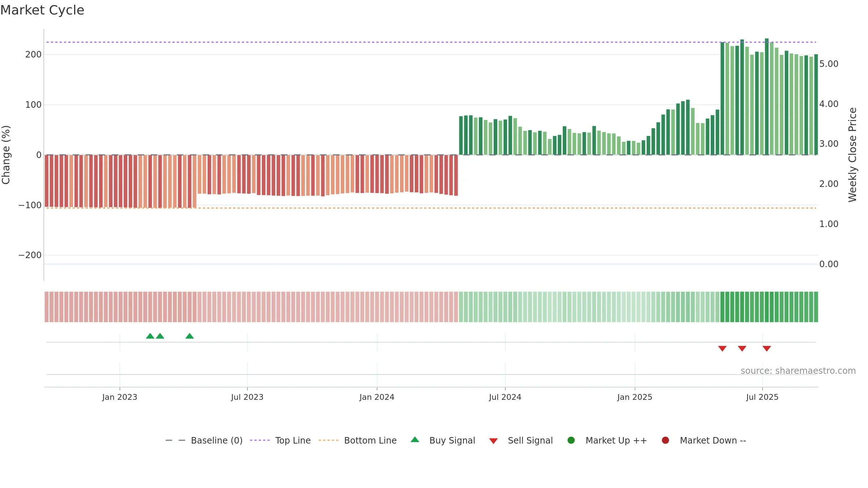Click the green Buy Signal triangle icon in legend
The height and width of the screenshot is (488, 868).
[415, 440]
